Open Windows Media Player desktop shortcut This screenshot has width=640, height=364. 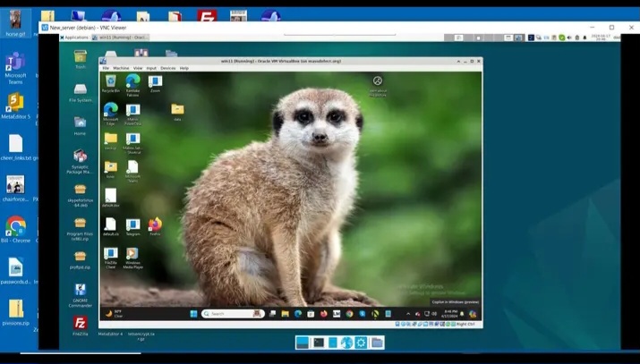point(132,254)
